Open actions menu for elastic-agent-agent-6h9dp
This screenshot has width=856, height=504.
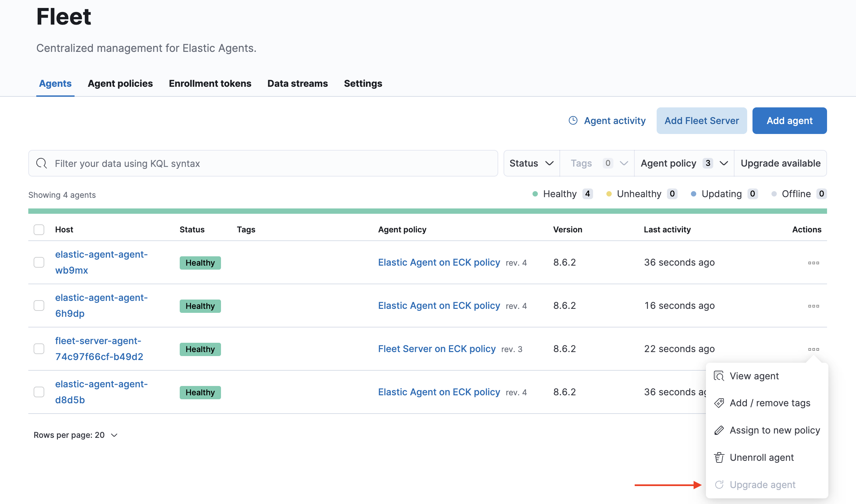[x=813, y=306]
